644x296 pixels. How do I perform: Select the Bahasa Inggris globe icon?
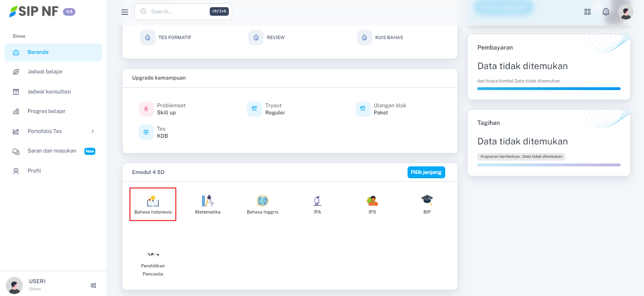tap(262, 201)
